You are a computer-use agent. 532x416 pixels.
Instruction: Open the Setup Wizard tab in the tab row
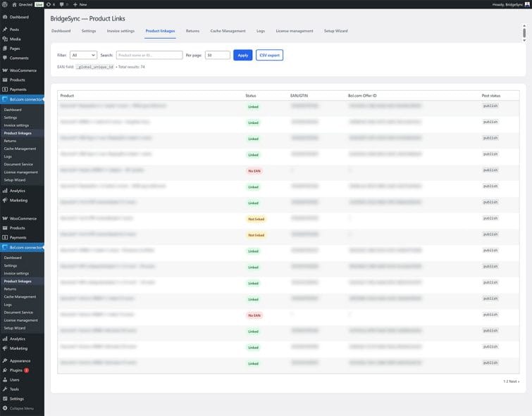click(336, 31)
